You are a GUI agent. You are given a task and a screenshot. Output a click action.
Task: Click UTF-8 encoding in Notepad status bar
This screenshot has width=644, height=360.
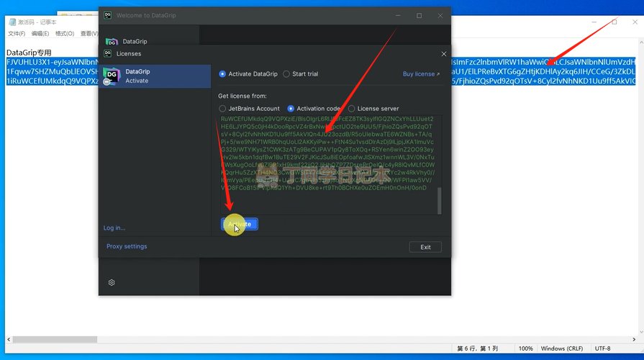click(x=602, y=348)
